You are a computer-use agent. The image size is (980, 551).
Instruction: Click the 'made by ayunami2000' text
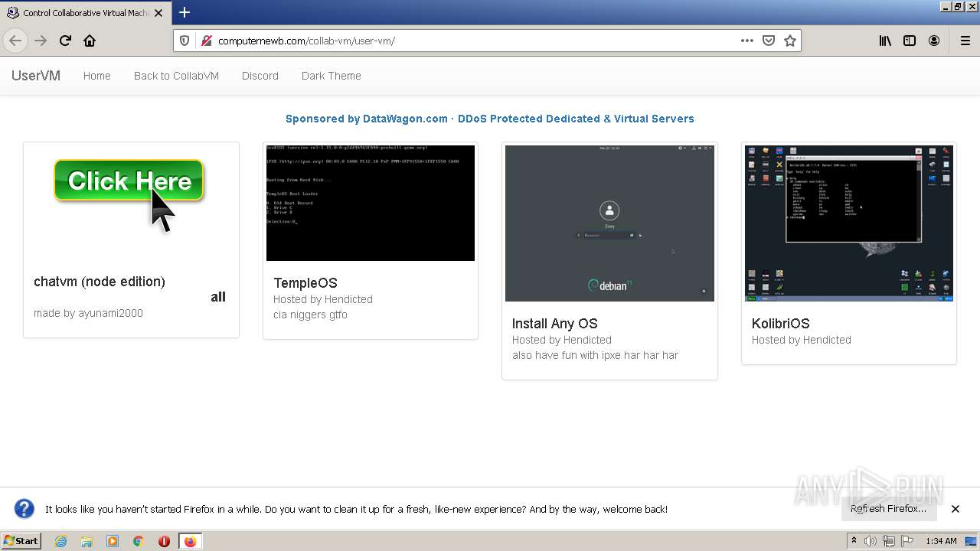pos(88,313)
